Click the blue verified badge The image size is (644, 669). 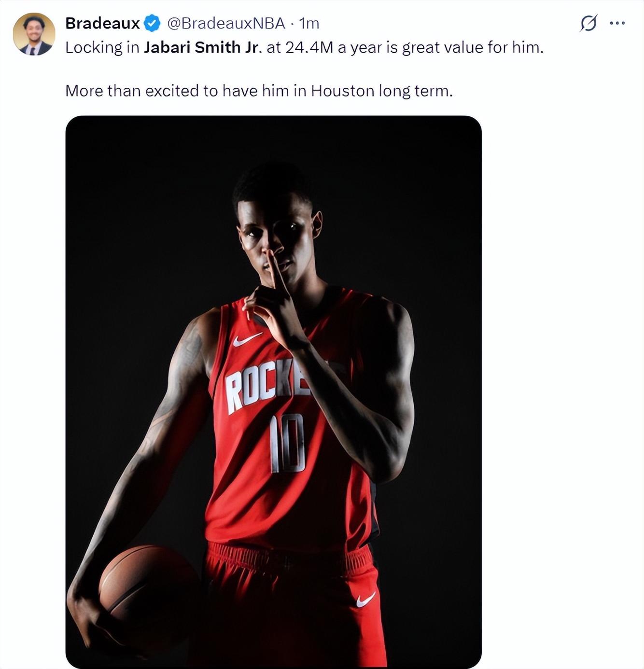click(x=153, y=23)
